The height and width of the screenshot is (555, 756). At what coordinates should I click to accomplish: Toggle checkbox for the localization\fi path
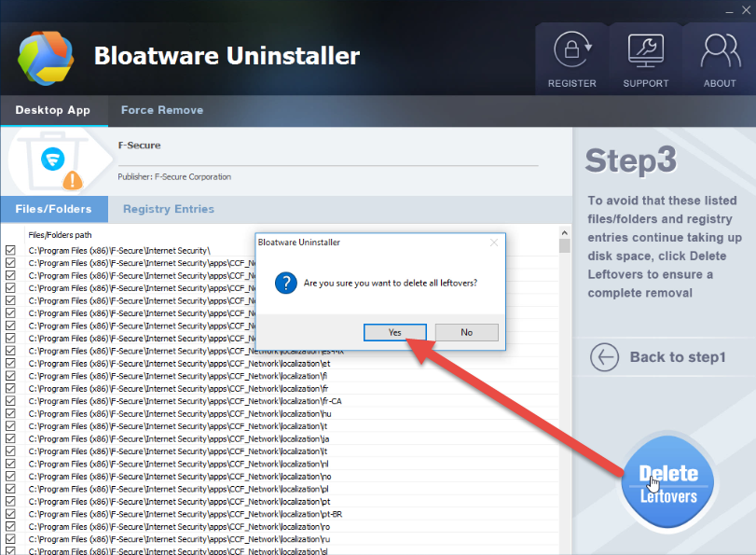tap(10, 376)
